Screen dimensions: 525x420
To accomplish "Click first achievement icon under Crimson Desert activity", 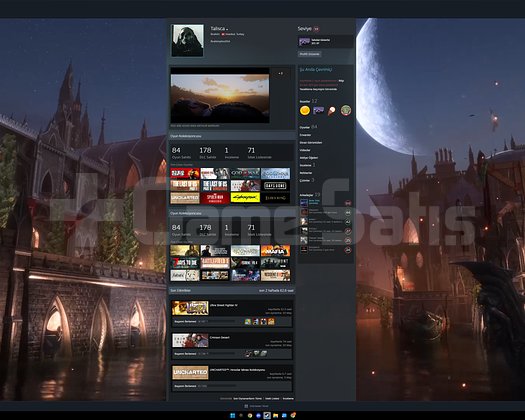I will (x=248, y=353).
